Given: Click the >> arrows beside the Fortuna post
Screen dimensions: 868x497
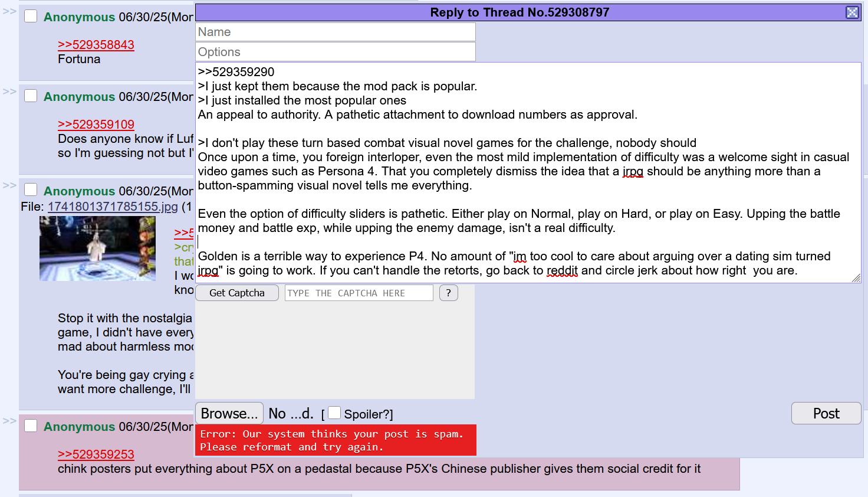Looking at the screenshot, I should (x=9, y=11).
